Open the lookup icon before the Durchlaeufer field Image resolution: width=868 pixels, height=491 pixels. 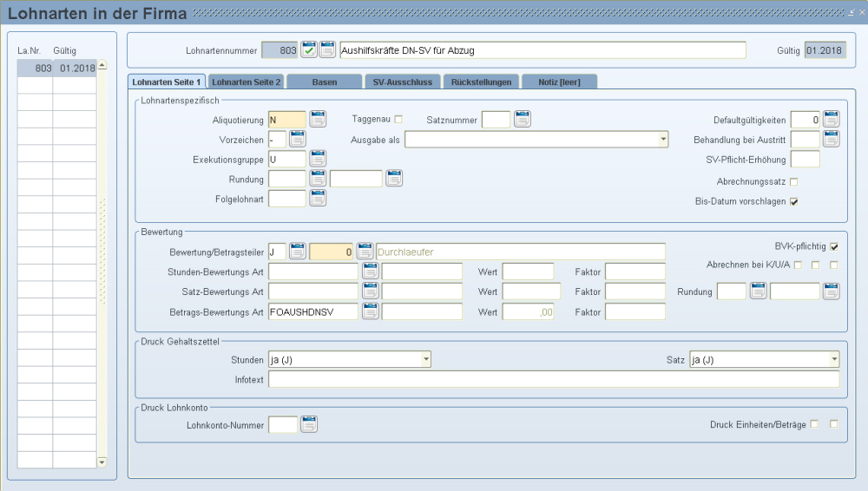[365, 252]
